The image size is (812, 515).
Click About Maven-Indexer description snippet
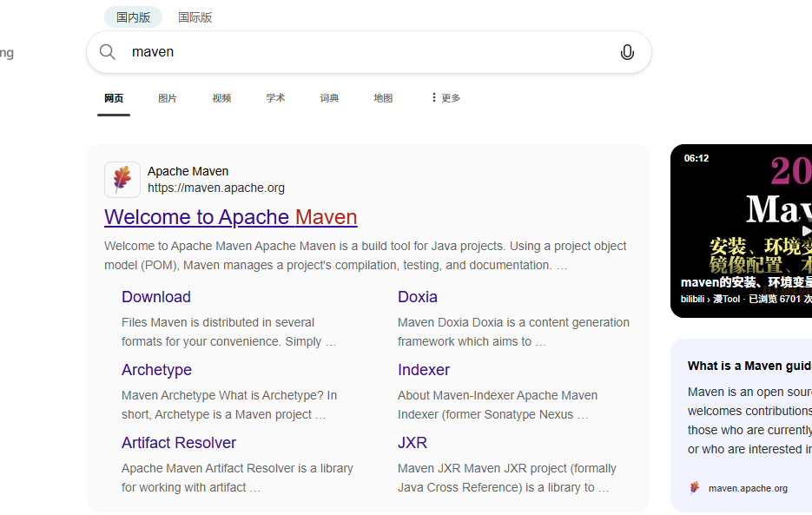point(497,406)
